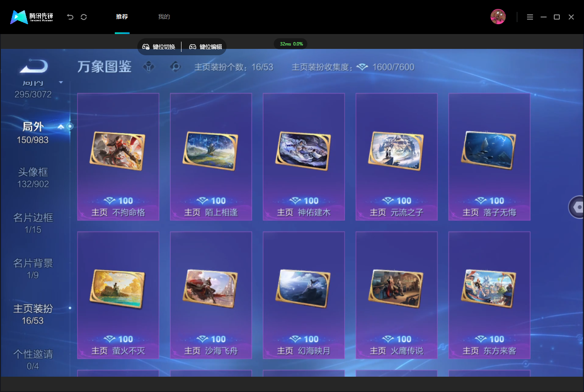Screen dimensions: 584x392
Task: Open the user avatar profile
Action: [x=498, y=17]
